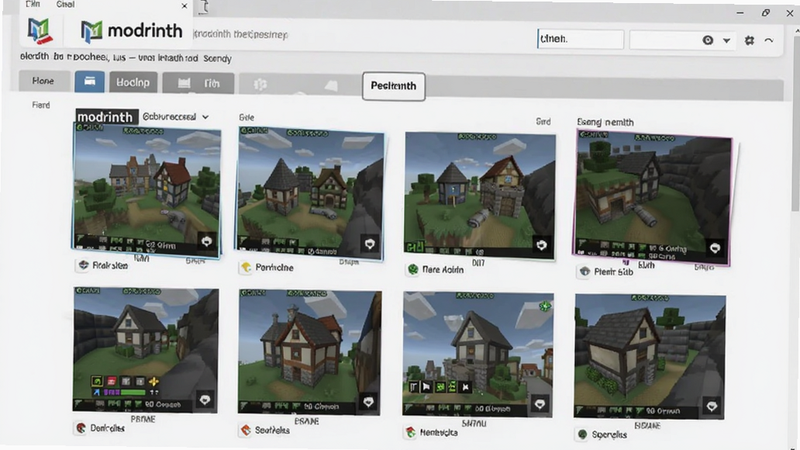This screenshot has width=800, height=450.
Task: Click the badge icon on the Pleiir Sub thumbnail
Action: (x=715, y=248)
